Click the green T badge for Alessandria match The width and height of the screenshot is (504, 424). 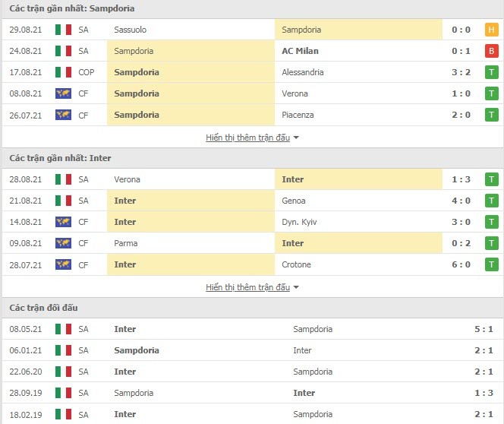click(491, 72)
